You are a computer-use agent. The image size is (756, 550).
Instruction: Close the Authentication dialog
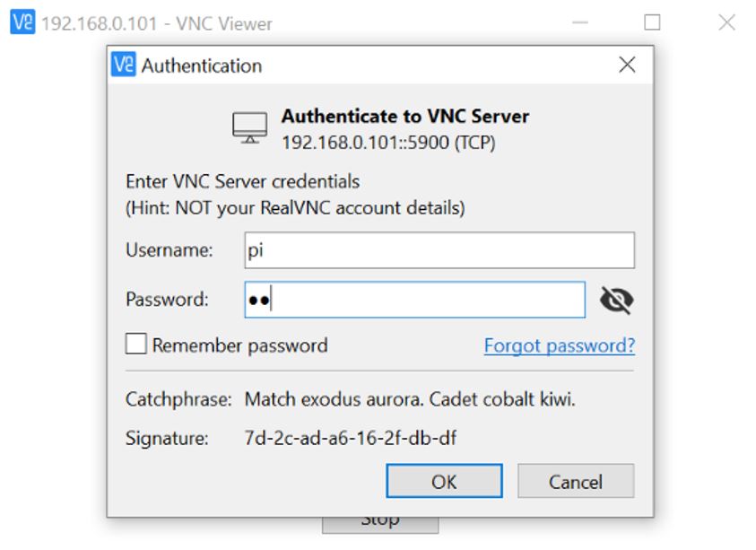coord(627,65)
